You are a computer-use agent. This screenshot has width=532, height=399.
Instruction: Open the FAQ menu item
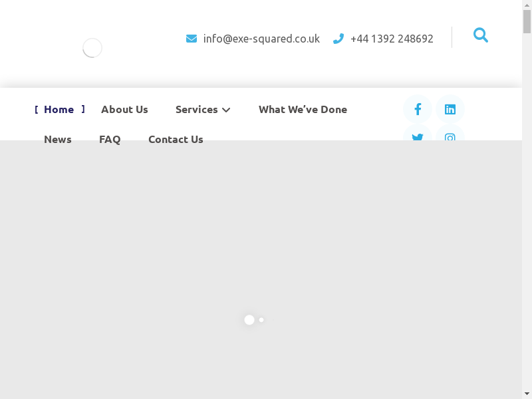(x=110, y=139)
